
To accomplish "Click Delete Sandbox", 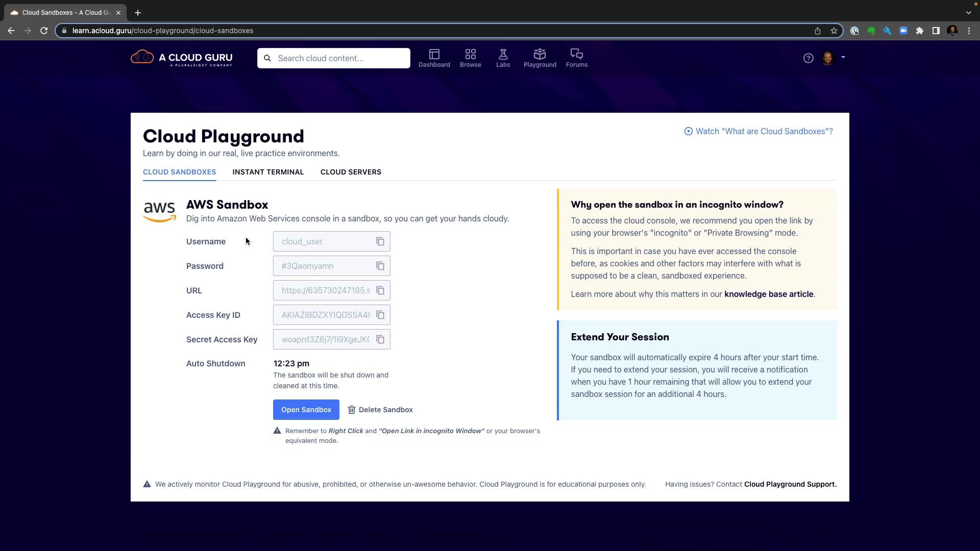I will pyautogui.click(x=380, y=410).
